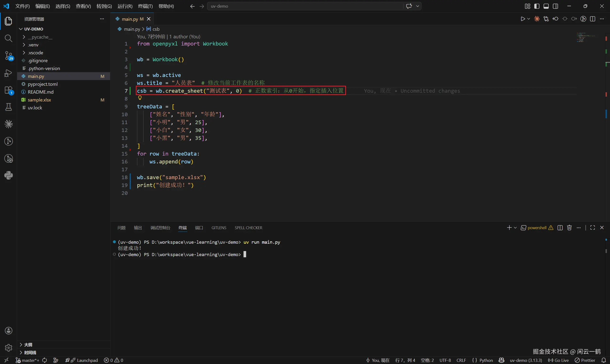Viewport: 610px width, 364px height.
Task: Expand the .venv folder
Action: [33, 45]
